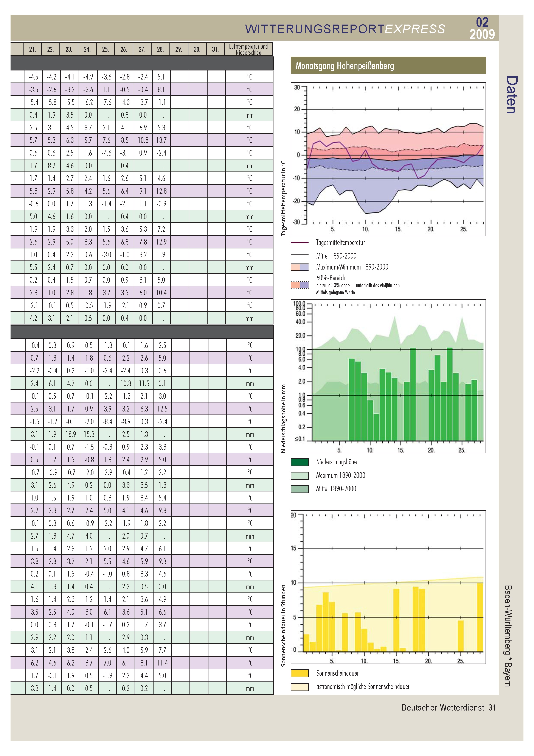The image size is (534, 756).
Task: Click the 'astronomisch mögliche Sonnenscheindauer' legend label
Action: [363, 687]
